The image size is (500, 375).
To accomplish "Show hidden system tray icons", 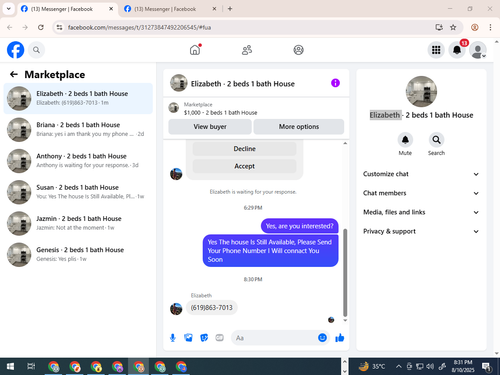I will pos(398,367).
